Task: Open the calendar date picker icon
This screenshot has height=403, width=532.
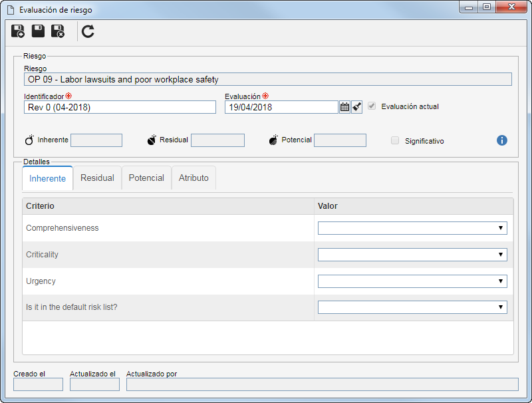Action: point(344,107)
